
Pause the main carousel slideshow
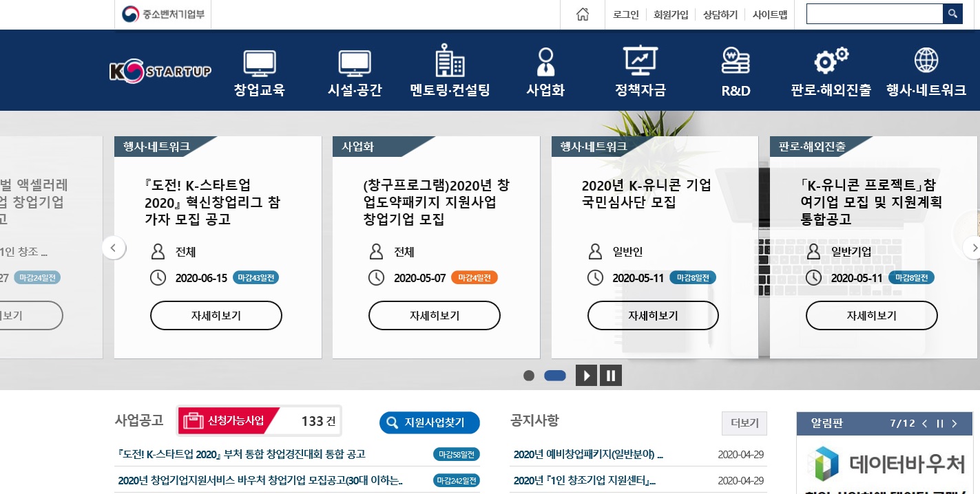point(611,376)
